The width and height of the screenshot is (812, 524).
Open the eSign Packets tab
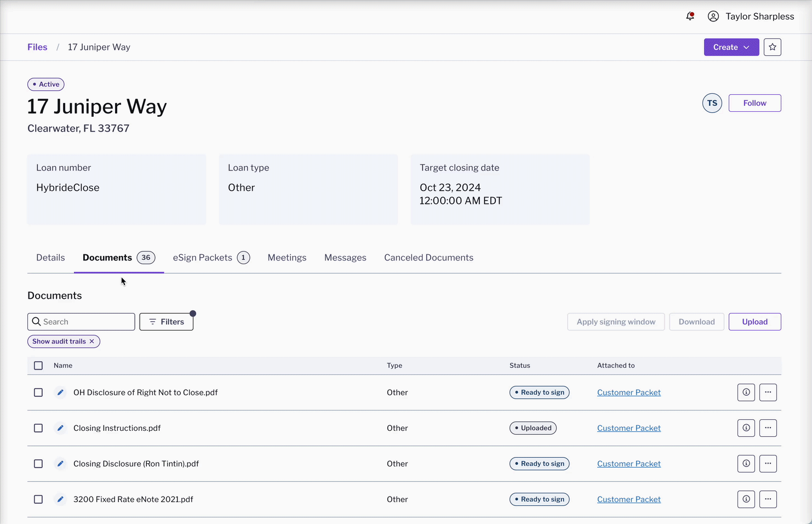point(211,258)
